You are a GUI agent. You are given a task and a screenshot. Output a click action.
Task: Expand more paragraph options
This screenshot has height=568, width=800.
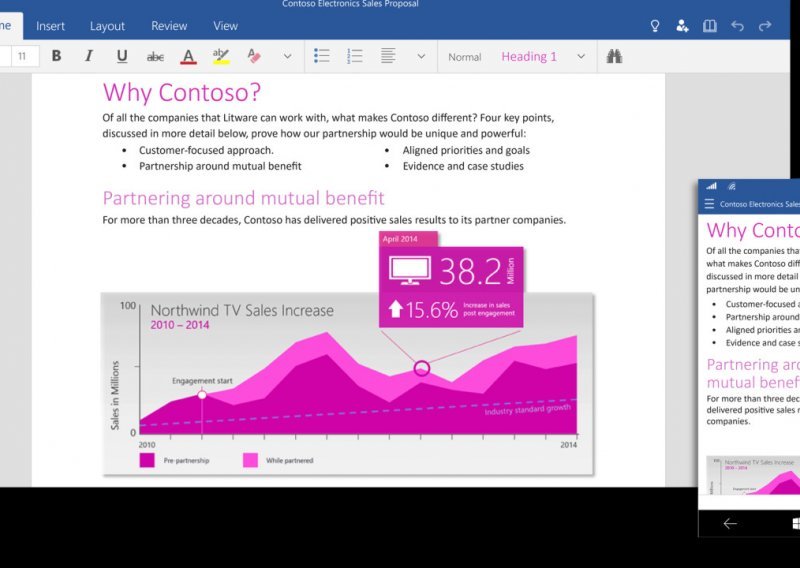click(x=421, y=57)
